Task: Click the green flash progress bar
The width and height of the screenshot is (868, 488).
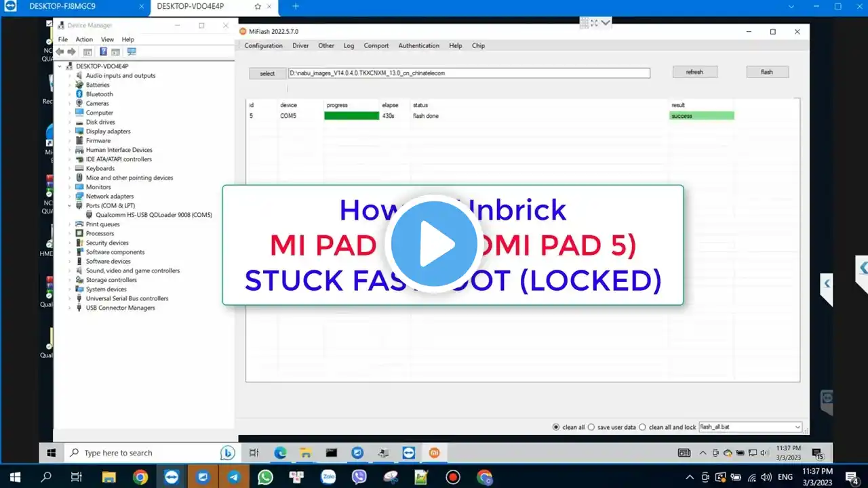Action: click(x=351, y=116)
